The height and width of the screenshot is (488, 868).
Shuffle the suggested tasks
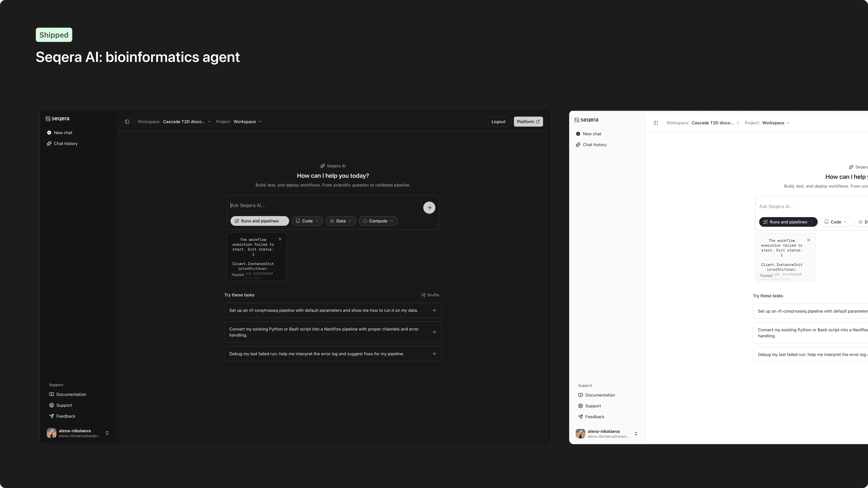[x=430, y=295]
